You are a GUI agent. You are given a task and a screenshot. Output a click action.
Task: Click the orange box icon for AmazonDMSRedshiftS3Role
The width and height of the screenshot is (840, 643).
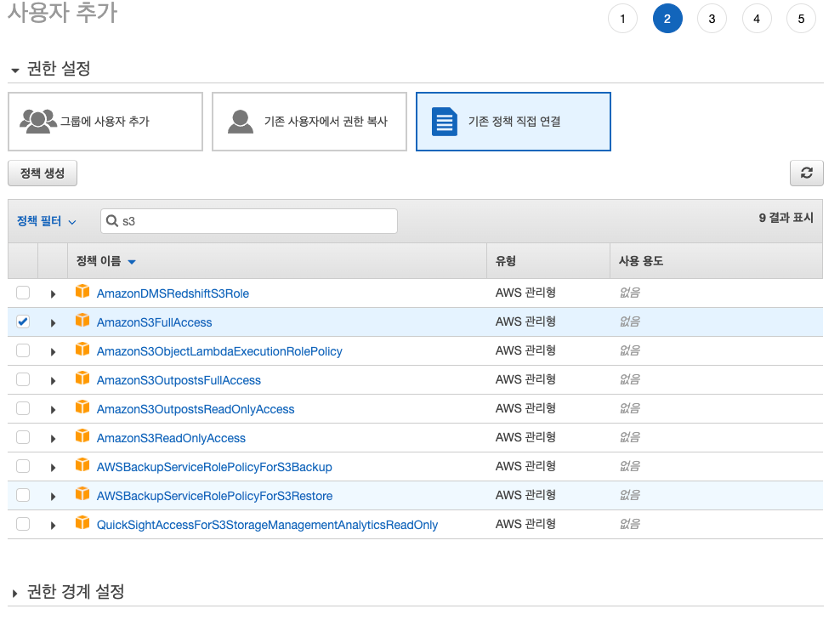pyautogui.click(x=82, y=291)
